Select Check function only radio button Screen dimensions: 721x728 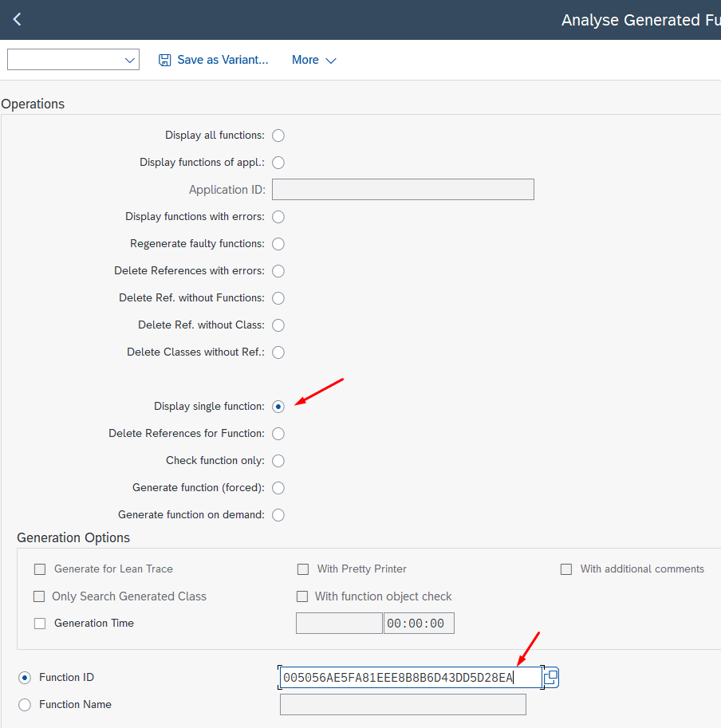[278, 461]
